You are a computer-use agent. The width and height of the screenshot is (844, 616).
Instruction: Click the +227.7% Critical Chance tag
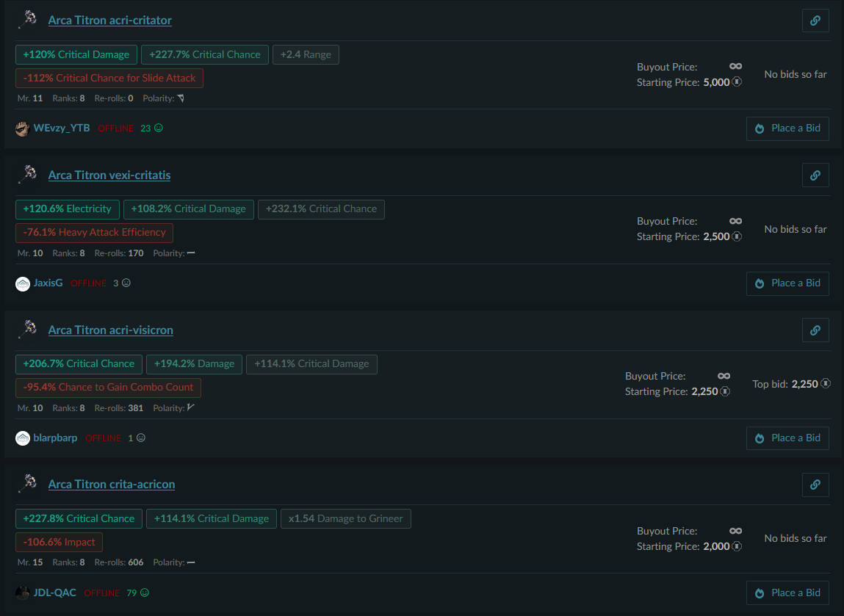coord(204,54)
